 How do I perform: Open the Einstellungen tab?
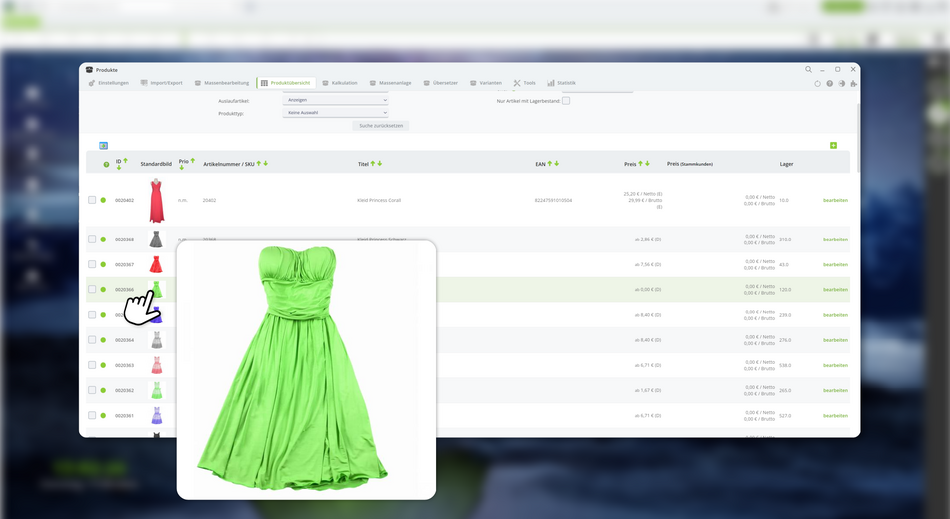point(108,83)
